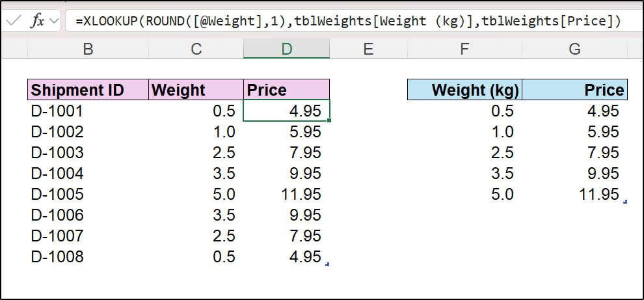The image size is (644, 300).
Task: Select column B header
Action: (88, 49)
